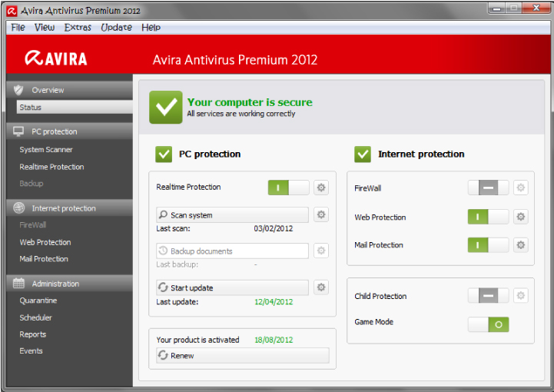
Task: Open Web Protection settings gear icon
Action: click(521, 218)
